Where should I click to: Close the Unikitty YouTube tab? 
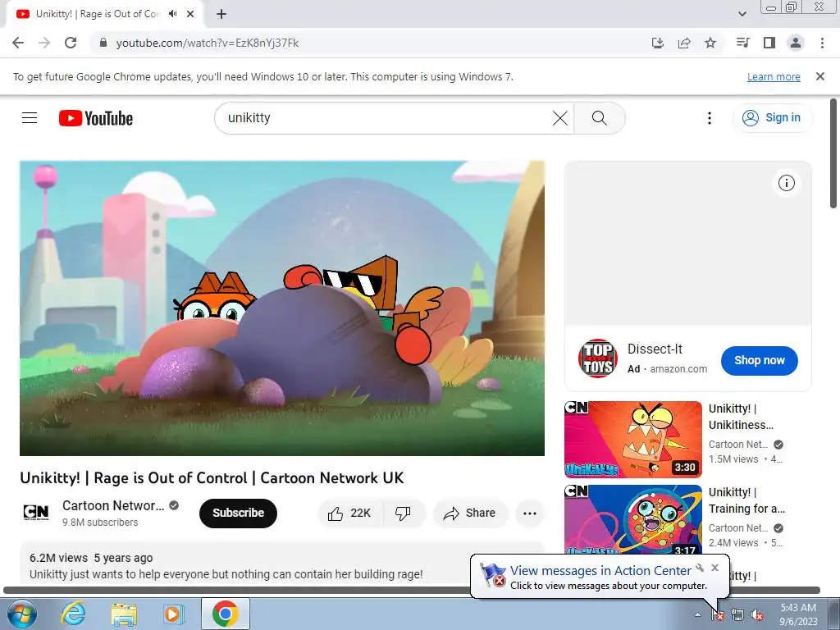pyautogui.click(x=190, y=14)
